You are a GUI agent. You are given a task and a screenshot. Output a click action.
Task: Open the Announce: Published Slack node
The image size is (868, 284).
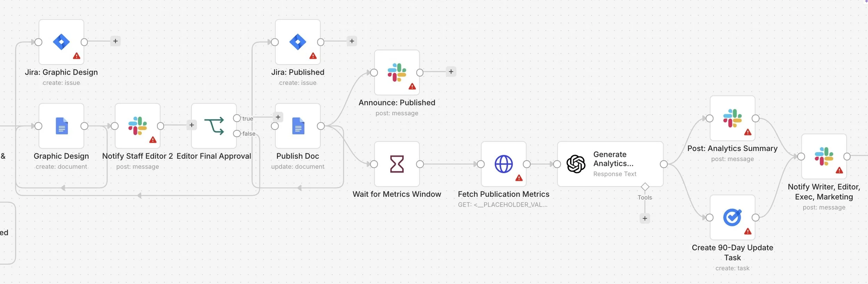tap(397, 73)
